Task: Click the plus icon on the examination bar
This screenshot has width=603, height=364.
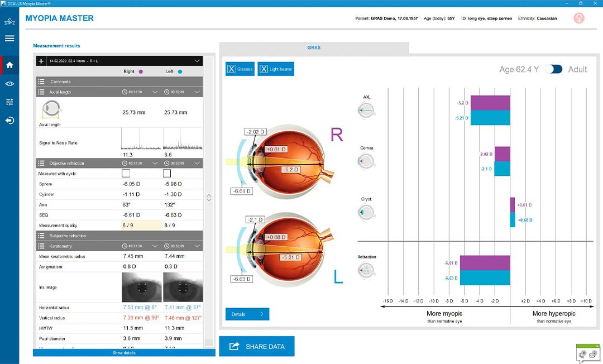Action: tap(41, 61)
